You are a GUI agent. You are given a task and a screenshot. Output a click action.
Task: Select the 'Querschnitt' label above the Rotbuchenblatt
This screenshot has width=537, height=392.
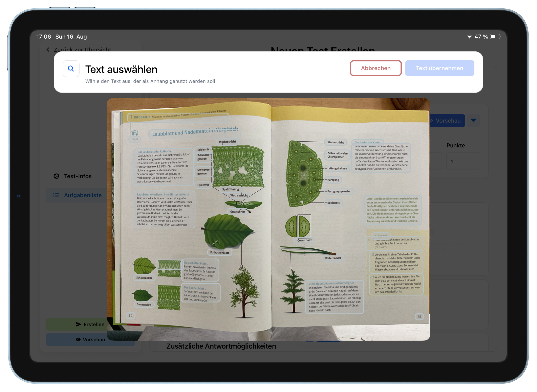[238, 211]
